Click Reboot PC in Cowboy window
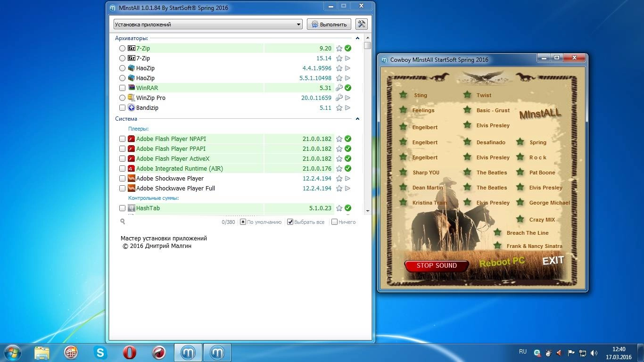This screenshot has width=644, height=362. coord(502,261)
